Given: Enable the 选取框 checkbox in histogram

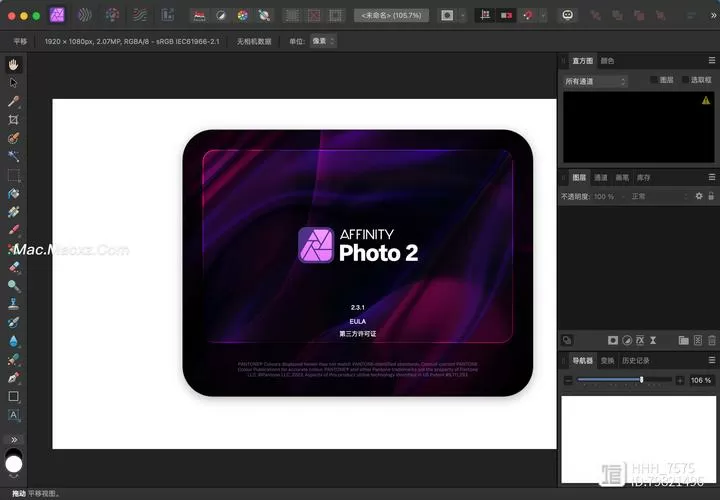Looking at the screenshot, I should [685, 80].
